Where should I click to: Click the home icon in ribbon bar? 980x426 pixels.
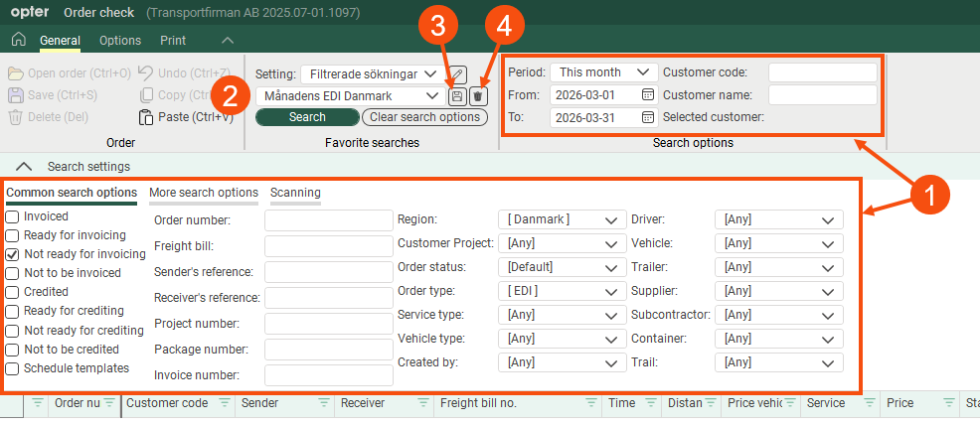18,41
